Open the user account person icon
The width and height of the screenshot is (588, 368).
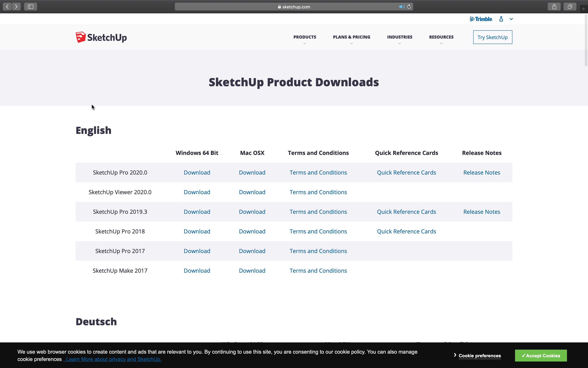click(x=501, y=19)
